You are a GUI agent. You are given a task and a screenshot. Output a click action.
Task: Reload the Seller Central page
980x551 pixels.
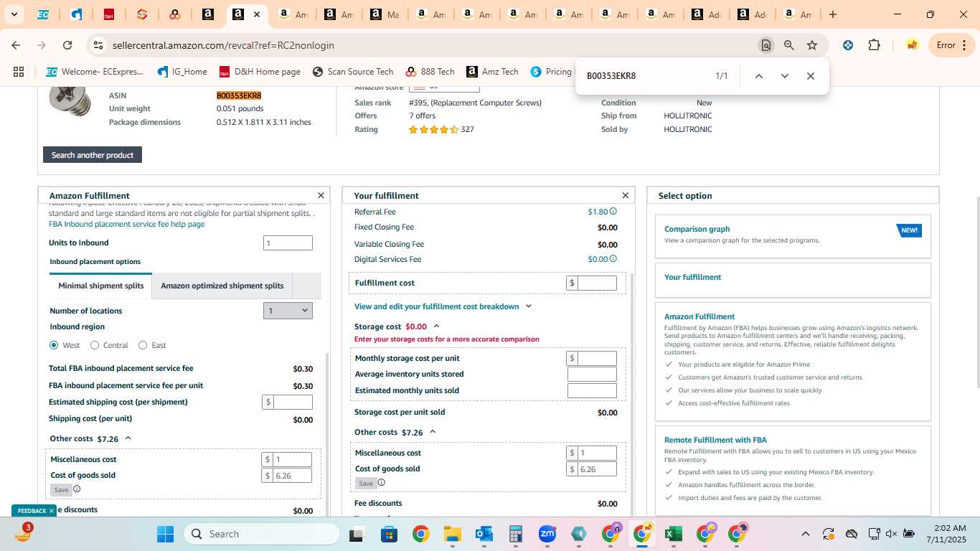67,45
